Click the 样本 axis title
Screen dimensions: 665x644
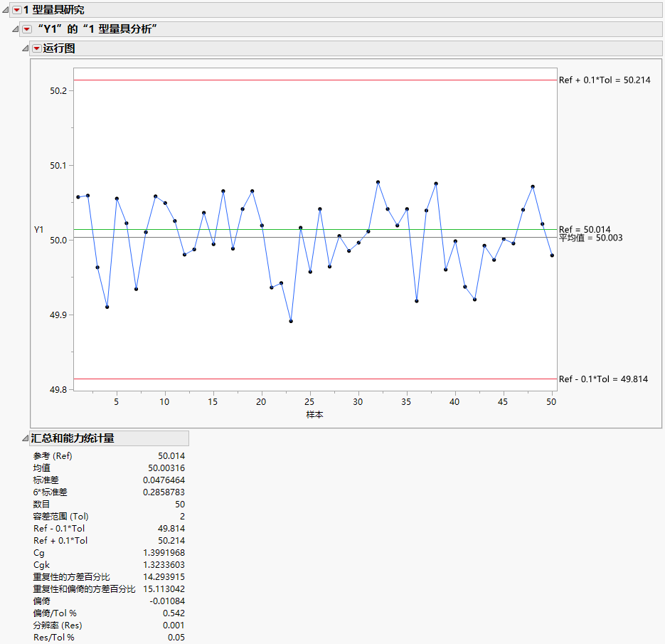coord(314,414)
